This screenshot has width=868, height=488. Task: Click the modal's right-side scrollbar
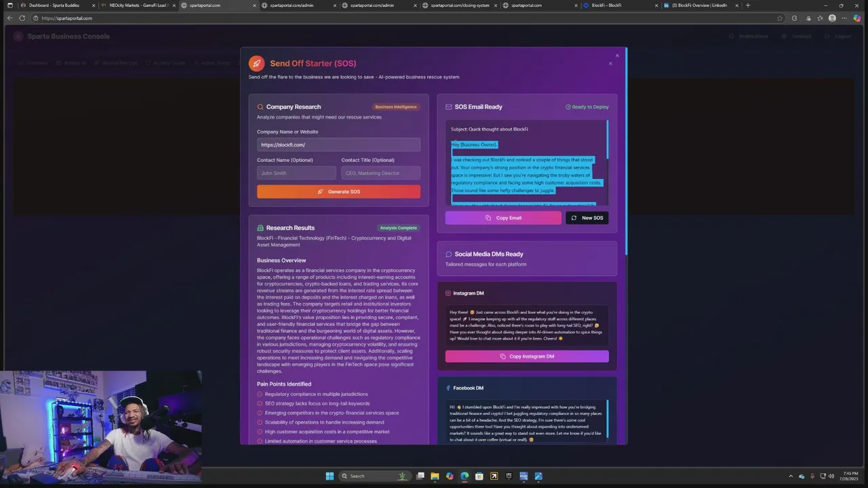[x=627, y=152]
